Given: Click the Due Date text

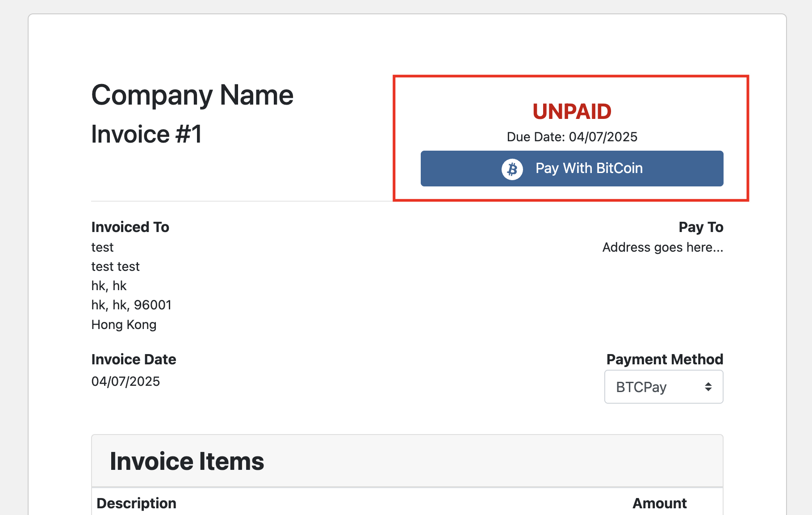Looking at the screenshot, I should pyautogui.click(x=571, y=137).
